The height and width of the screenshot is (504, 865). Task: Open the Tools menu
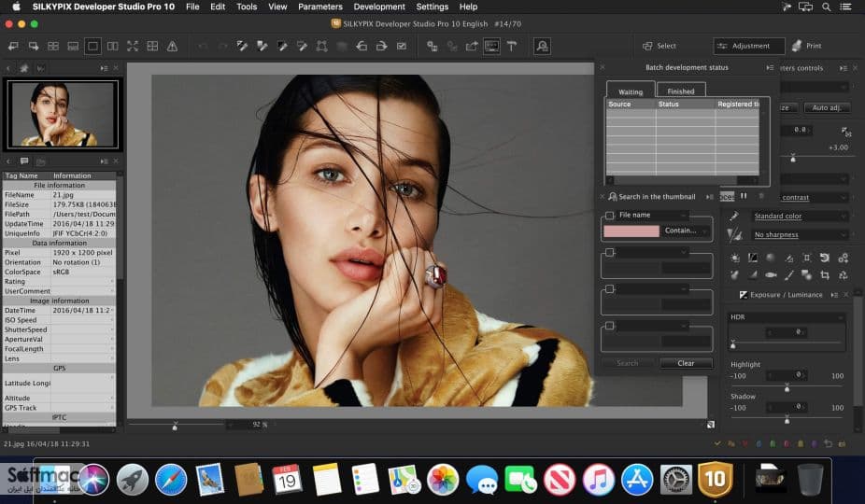247,7
